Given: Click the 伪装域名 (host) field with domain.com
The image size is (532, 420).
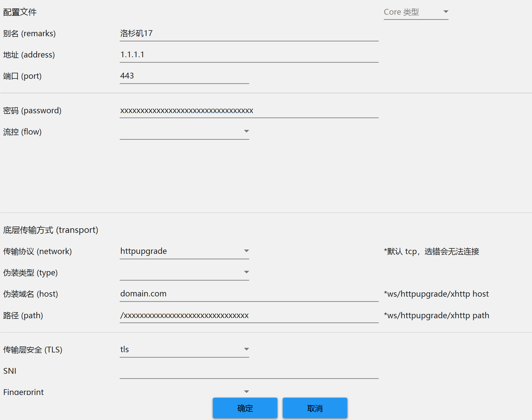Looking at the screenshot, I should click(x=249, y=294).
